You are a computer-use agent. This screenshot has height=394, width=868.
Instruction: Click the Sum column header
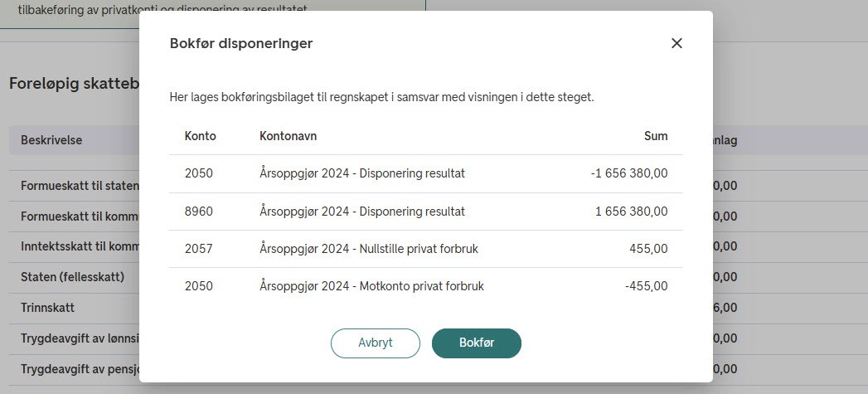coord(655,136)
